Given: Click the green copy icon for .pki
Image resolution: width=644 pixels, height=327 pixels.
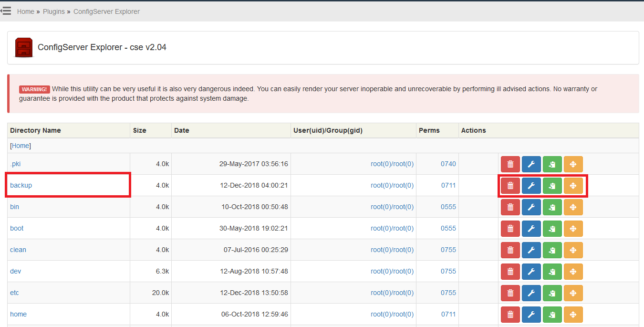Looking at the screenshot, I should pos(552,164).
